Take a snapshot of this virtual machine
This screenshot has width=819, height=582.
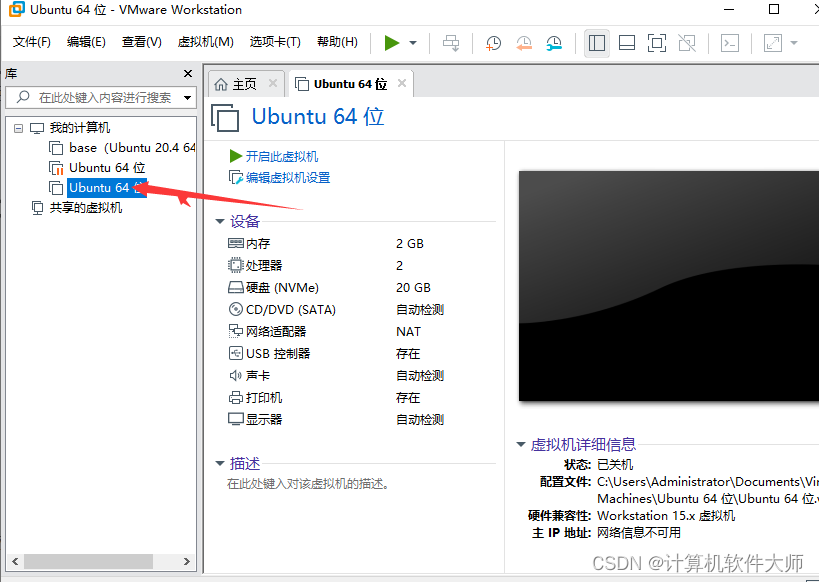(x=494, y=43)
